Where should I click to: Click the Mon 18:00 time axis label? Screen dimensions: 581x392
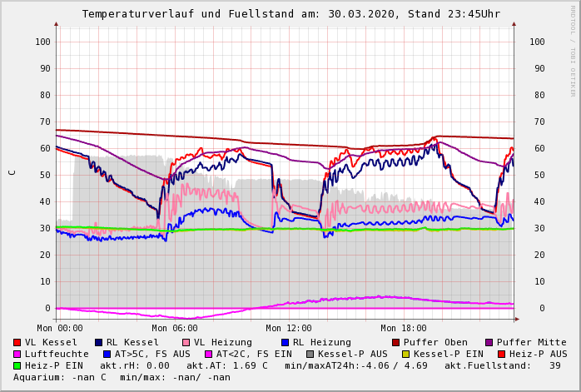pos(404,328)
